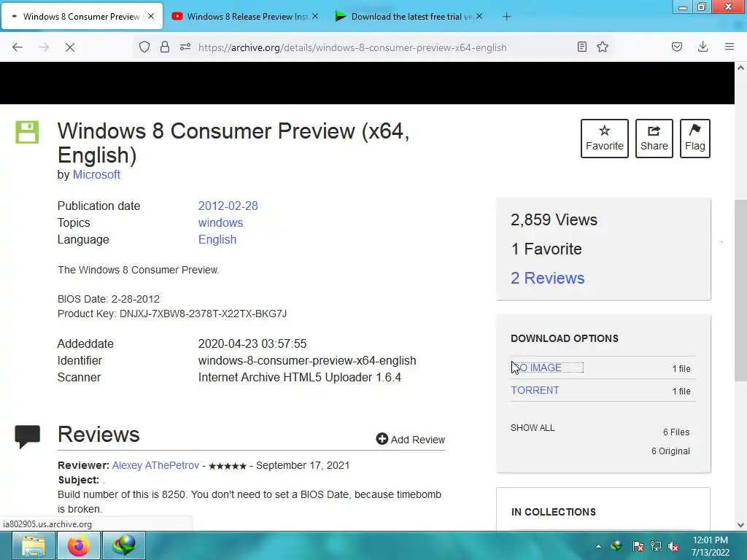Viewport: 747px width, 560px height.
Task: Click the Reviews speech bubble icon
Action: click(27, 436)
